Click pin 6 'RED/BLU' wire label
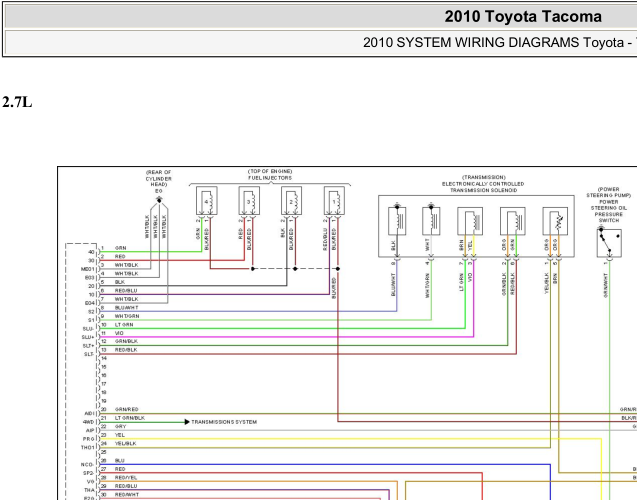 pos(126,290)
